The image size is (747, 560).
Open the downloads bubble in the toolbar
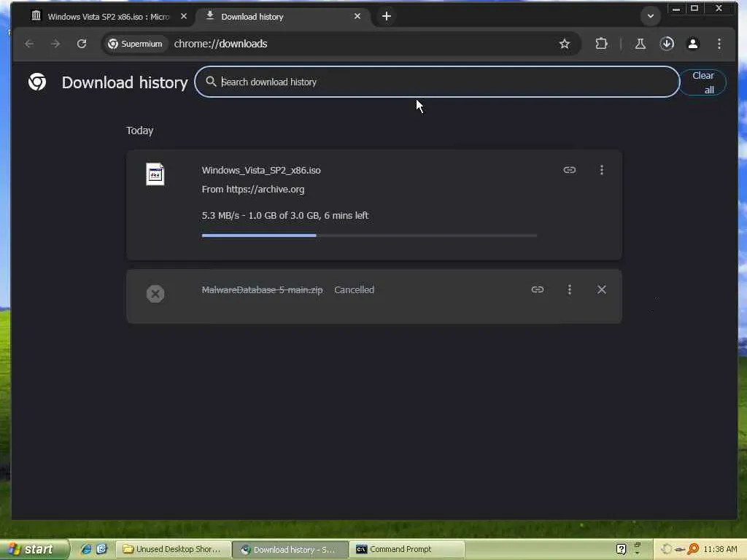pos(667,44)
